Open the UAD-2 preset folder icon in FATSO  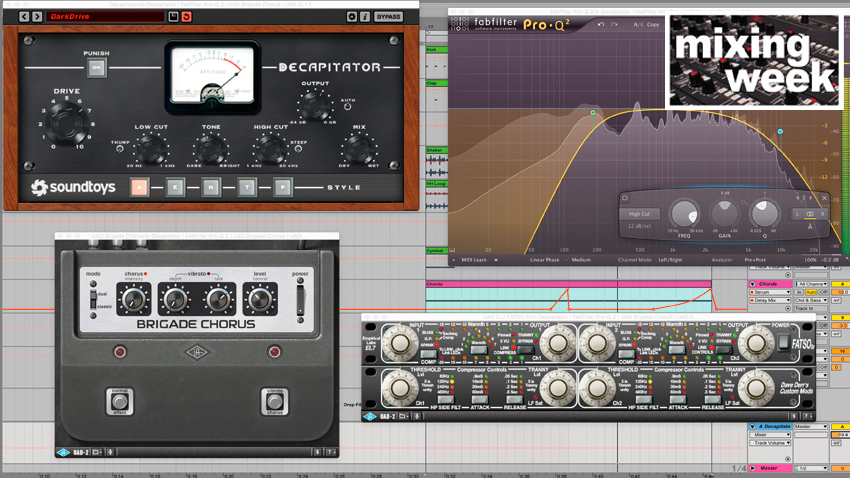coord(404,416)
